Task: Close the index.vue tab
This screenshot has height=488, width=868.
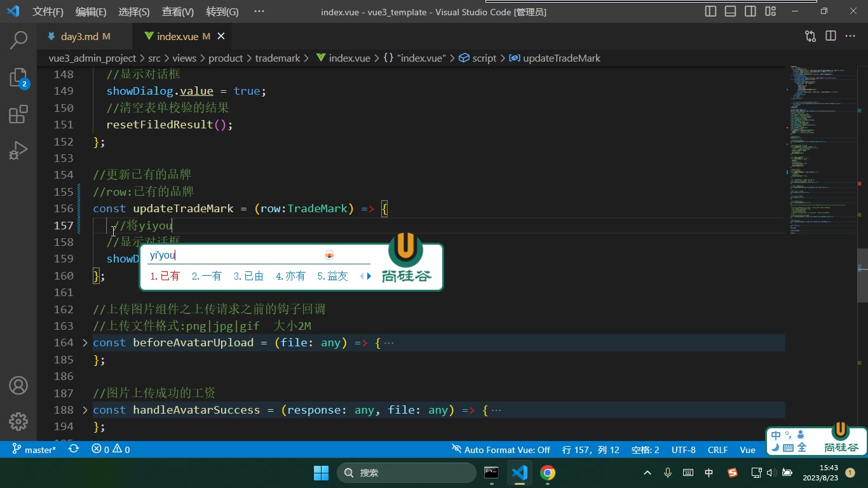Action: (220, 36)
